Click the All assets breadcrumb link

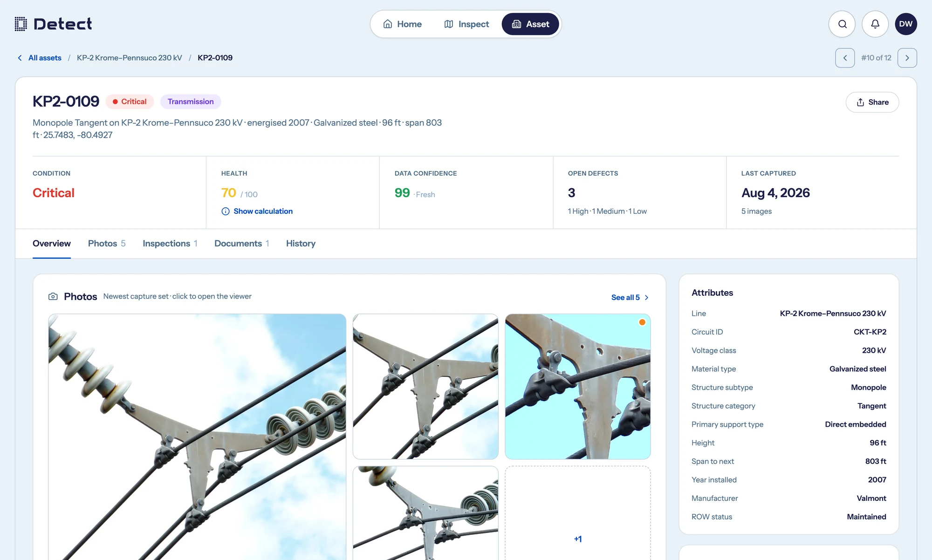pyautogui.click(x=45, y=58)
